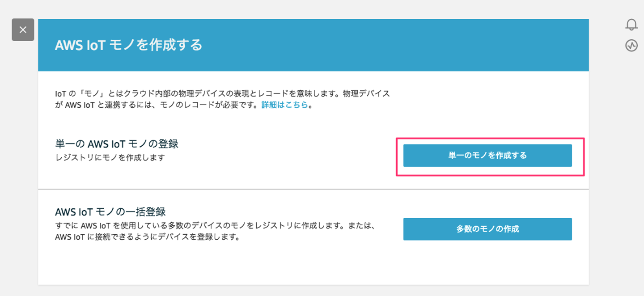644x296 pixels.
Task: Open the notifications bell
Action: point(631,25)
